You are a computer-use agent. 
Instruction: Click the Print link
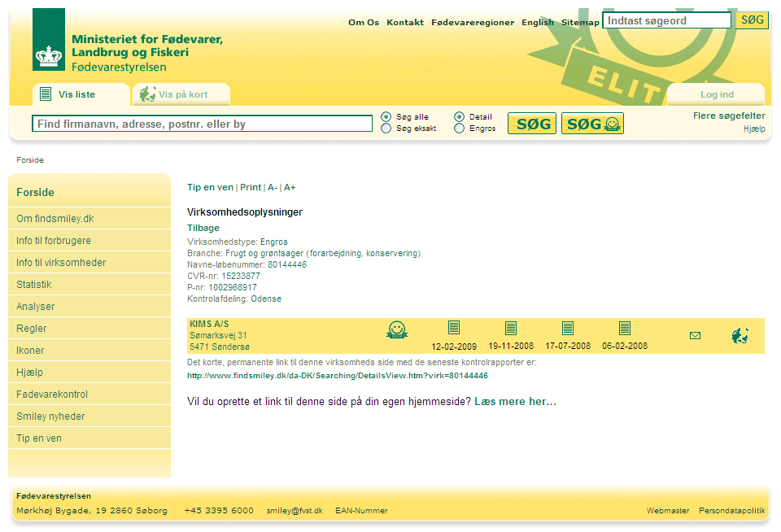251,187
